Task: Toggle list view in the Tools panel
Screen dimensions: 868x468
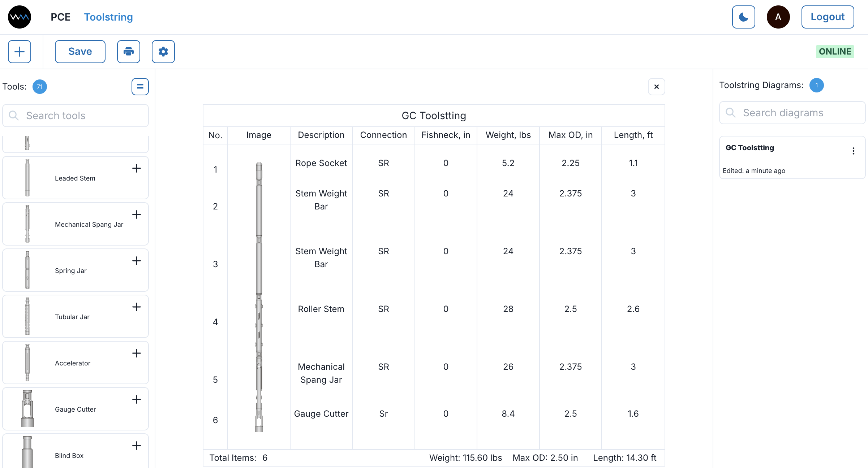Action: 140,87
